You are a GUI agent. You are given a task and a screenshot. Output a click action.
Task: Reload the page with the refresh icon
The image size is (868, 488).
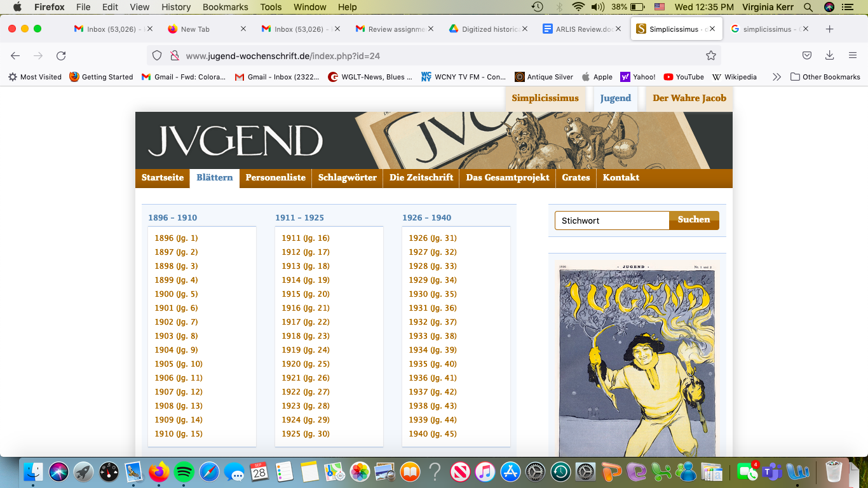[61, 56]
